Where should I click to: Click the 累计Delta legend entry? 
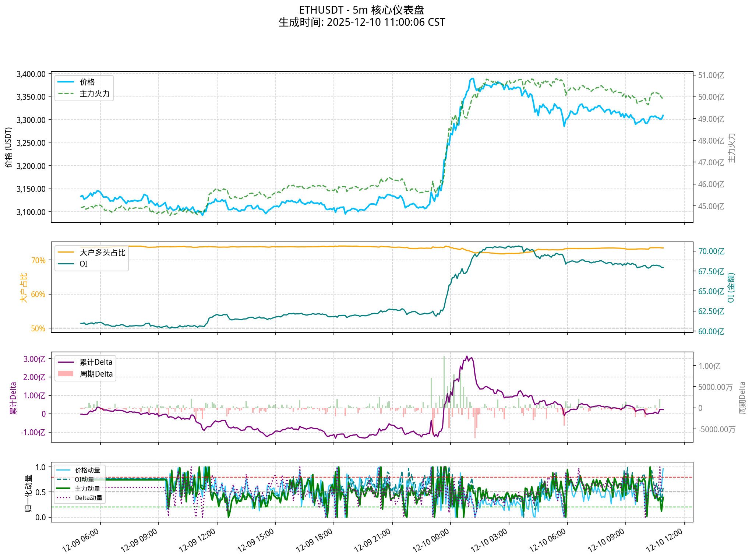(96, 362)
